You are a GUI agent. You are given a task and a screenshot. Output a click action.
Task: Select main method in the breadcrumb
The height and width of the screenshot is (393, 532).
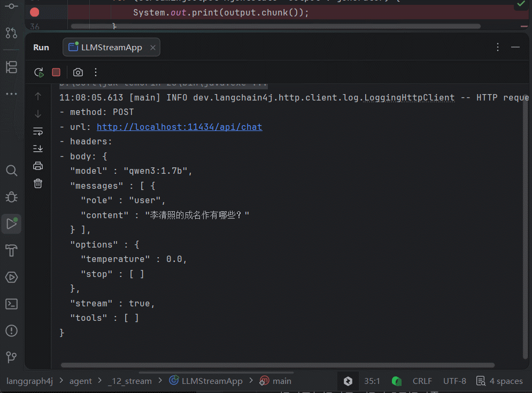tap(275, 381)
